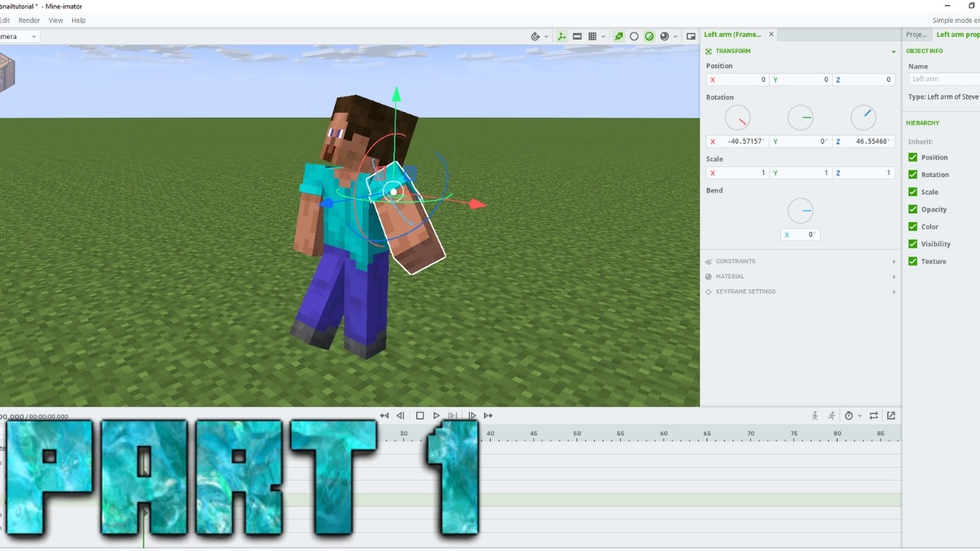
Task: Toggle the Transform section enable icon
Action: (x=708, y=51)
